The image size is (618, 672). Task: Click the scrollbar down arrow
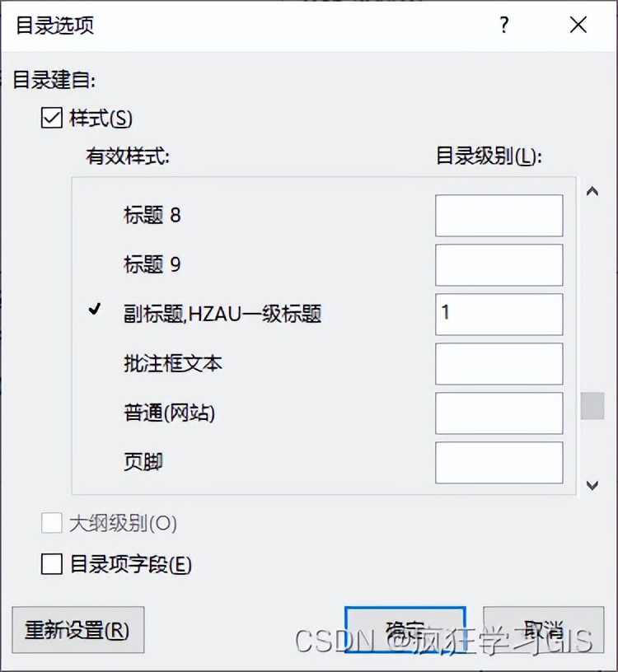[592, 483]
